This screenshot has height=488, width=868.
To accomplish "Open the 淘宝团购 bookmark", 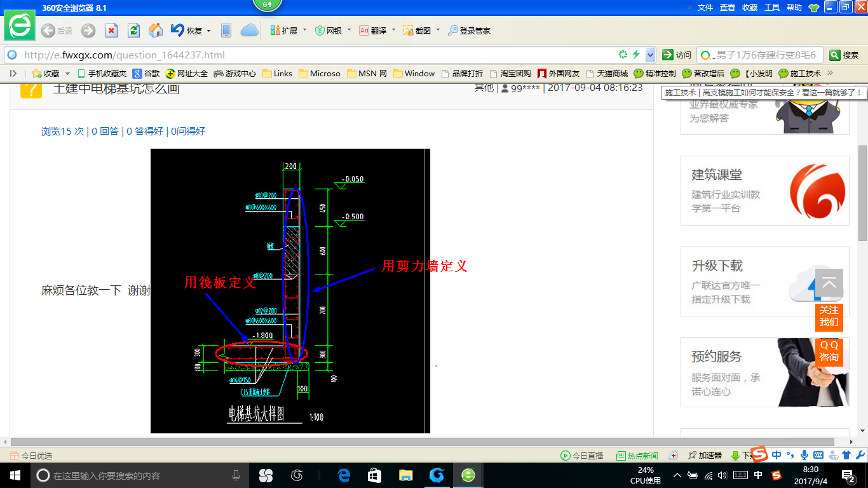I will (510, 74).
